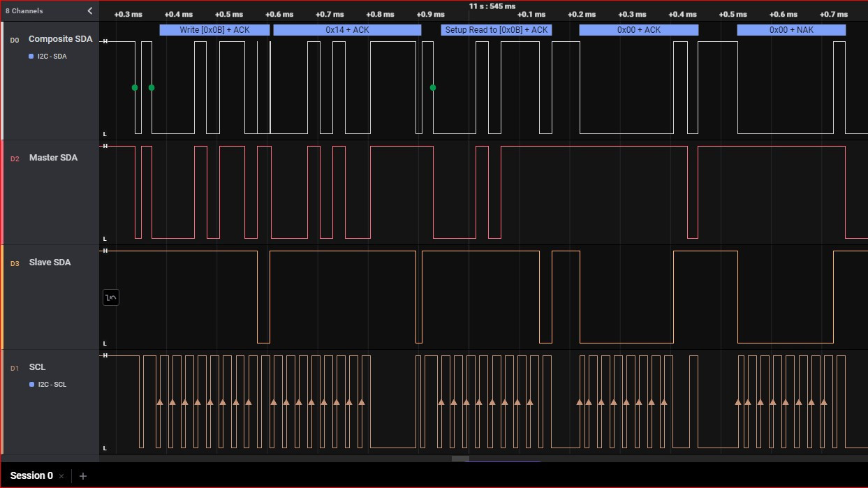Switch to the Session 0 tab
Viewport: 868px width, 488px height.
pos(31,476)
